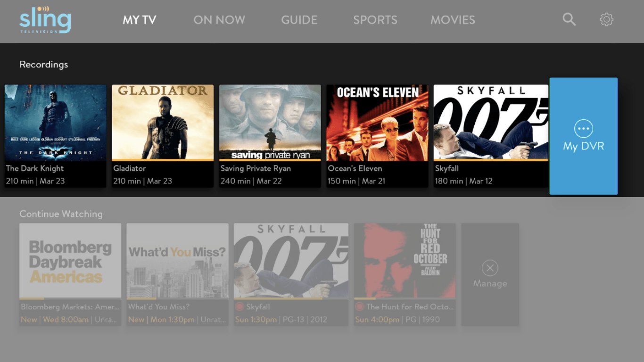Screen dimensions: 644x362
Task: Choose the Skyfall poster in Recordings
Action: (491, 123)
